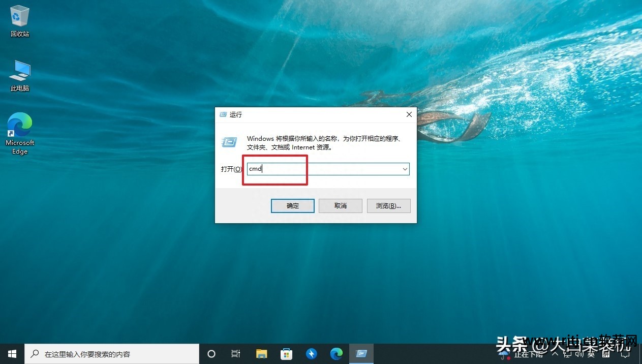The image size is (642, 364).
Task: Launch Edge browser from the taskbar
Action: click(x=336, y=354)
